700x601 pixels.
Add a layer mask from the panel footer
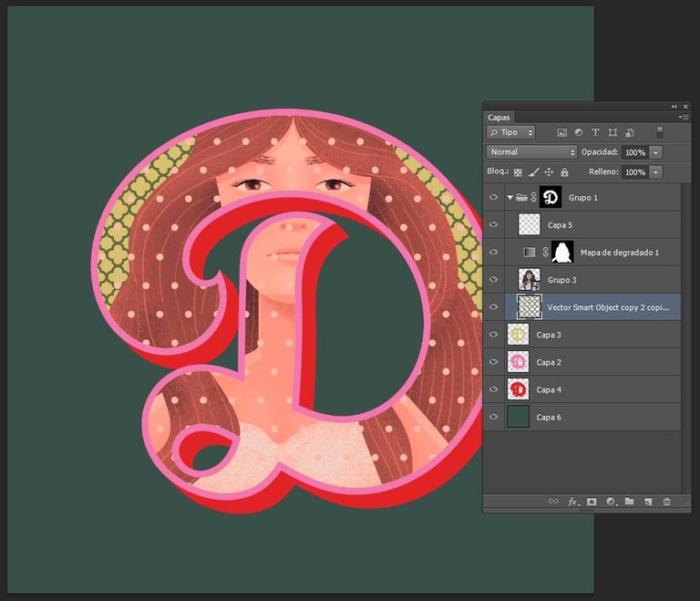point(592,502)
